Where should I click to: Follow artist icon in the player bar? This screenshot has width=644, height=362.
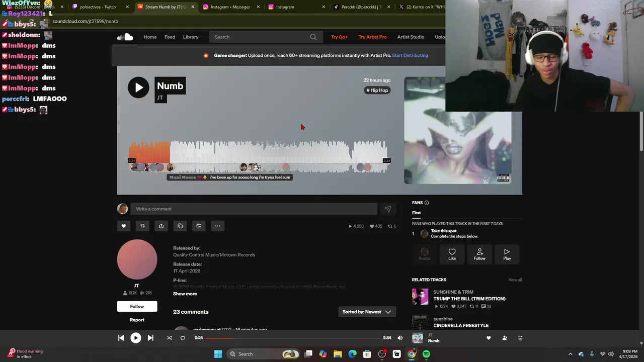(x=505, y=338)
